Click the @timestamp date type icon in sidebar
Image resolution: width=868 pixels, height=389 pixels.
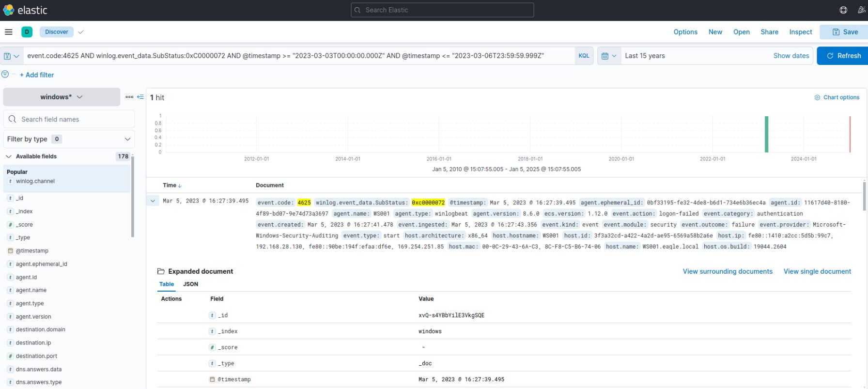coord(10,251)
